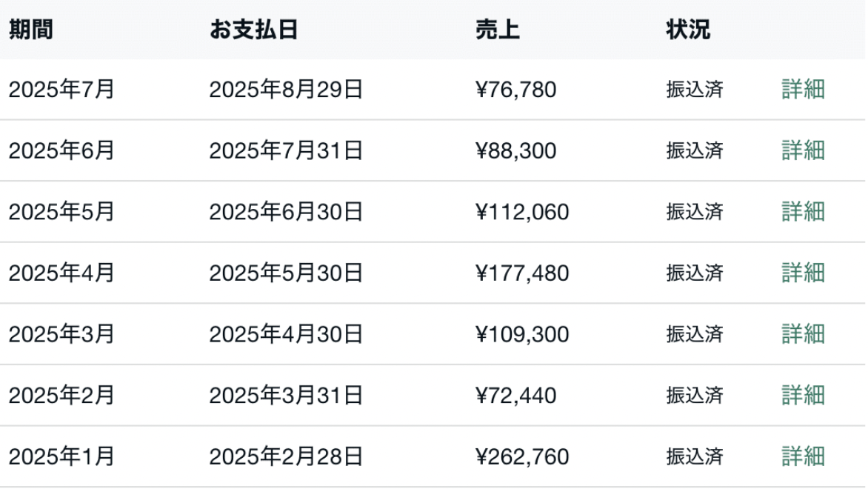Image resolution: width=868 pixels, height=489 pixels.
Task: Click the ¥72,440 sales amount
Action: point(515,395)
